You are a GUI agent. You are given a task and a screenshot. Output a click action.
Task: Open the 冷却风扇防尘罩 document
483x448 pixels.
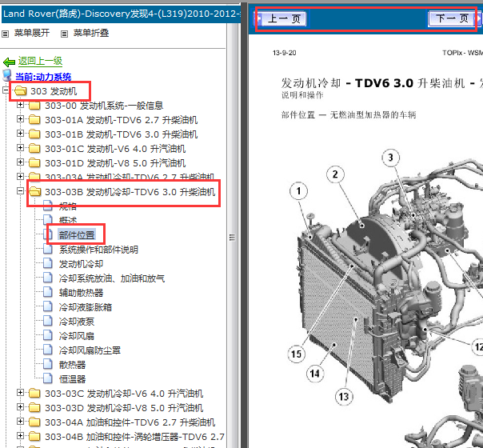click(90, 350)
